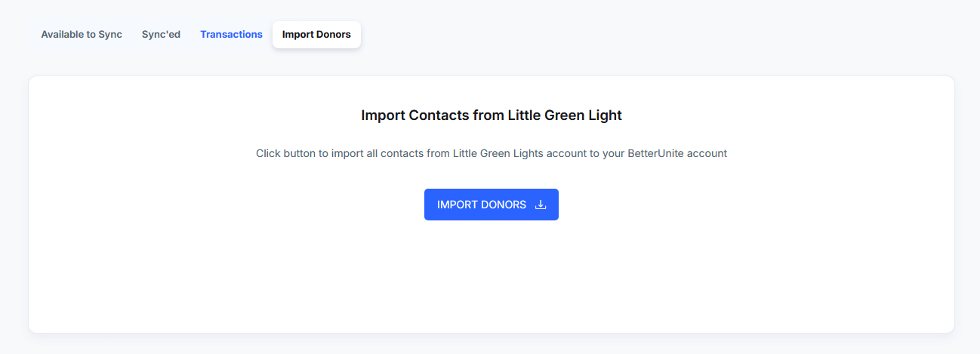Open the Sync'ed tab
Image resolution: width=980 pixels, height=354 pixels.
click(161, 35)
